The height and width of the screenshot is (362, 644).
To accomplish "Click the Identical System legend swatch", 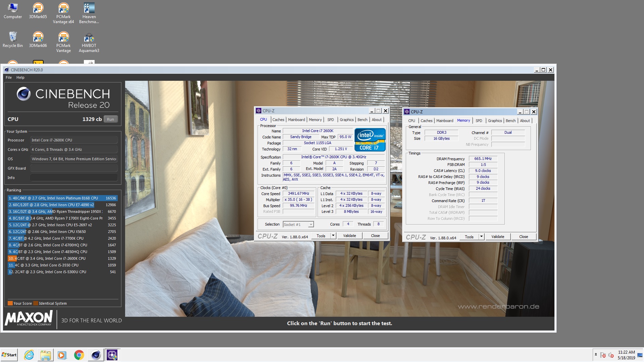I will click(x=36, y=303).
